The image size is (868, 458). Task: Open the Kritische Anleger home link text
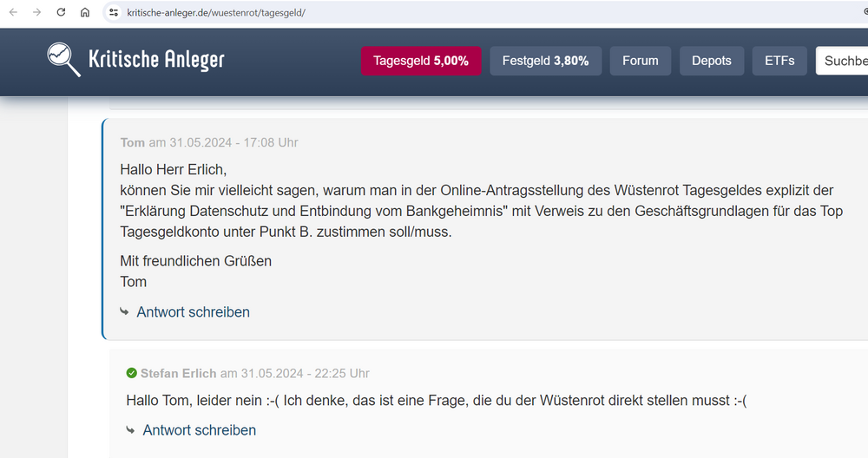(x=156, y=60)
